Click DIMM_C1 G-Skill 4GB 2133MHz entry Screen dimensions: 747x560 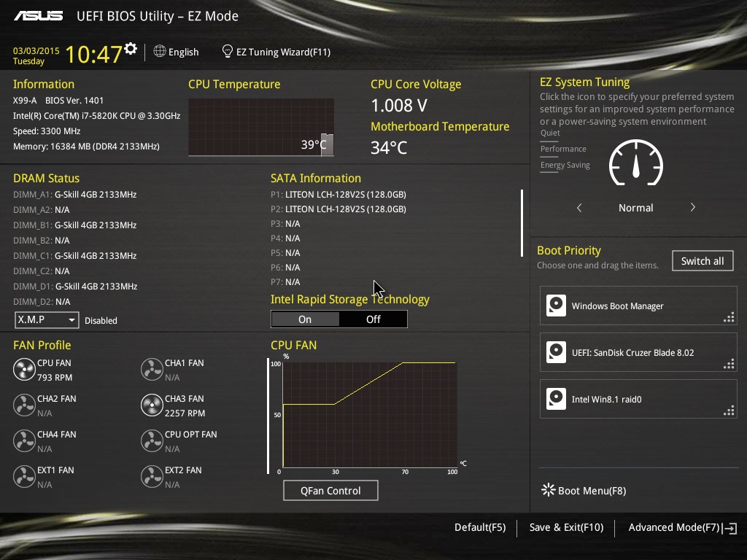75,256
